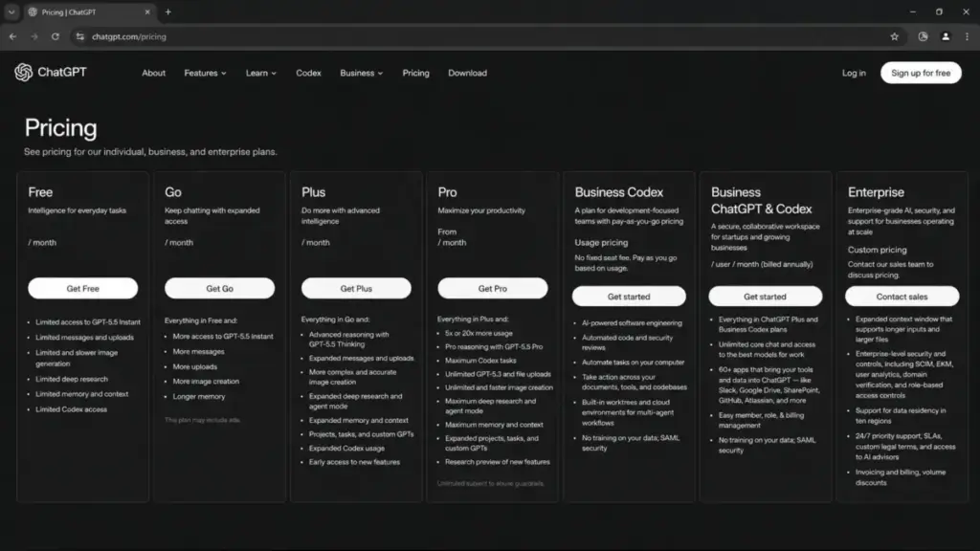Click the Contact sales button
Image resolution: width=980 pixels, height=551 pixels.
(902, 297)
